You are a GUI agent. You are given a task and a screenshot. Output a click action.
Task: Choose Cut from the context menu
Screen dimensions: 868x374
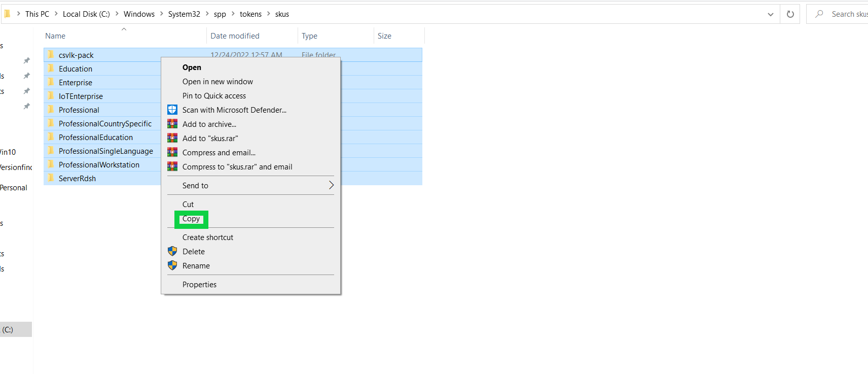(x=188, y=205)
